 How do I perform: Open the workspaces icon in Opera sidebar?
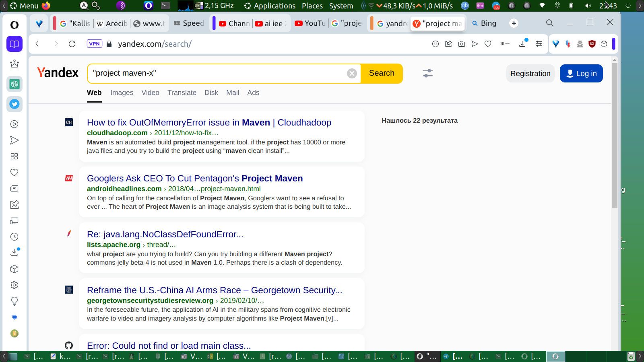point(14,44)
